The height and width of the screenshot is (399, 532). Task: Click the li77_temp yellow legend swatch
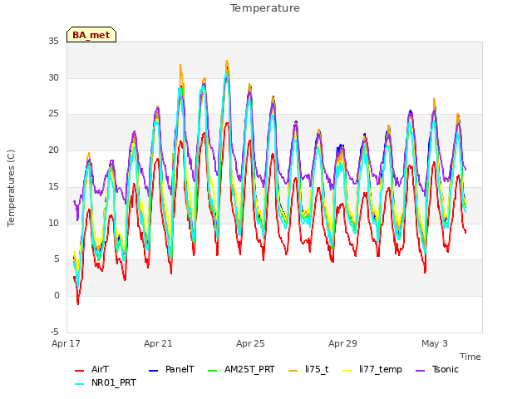[x=347, y=371]
